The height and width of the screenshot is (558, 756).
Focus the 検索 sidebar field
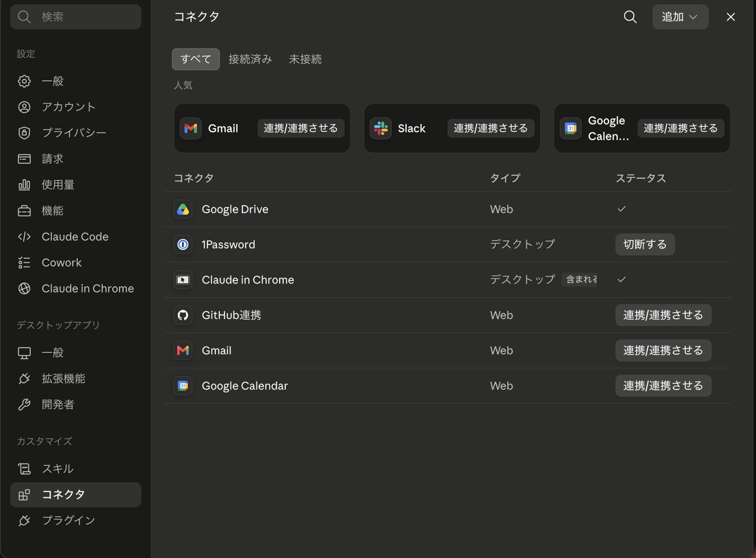pyautogui.click(x=76, y=17)
